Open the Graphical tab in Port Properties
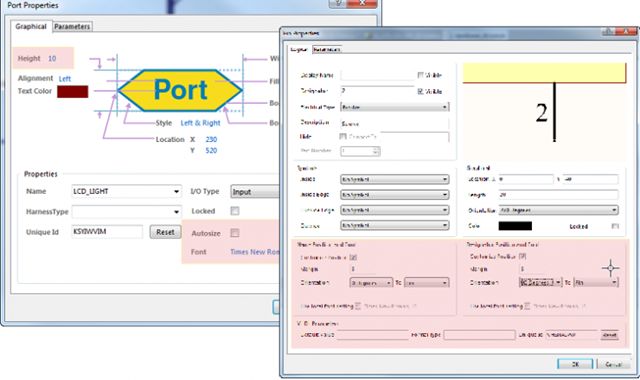Screen dimensions: 640x380 tap(31, 27)
